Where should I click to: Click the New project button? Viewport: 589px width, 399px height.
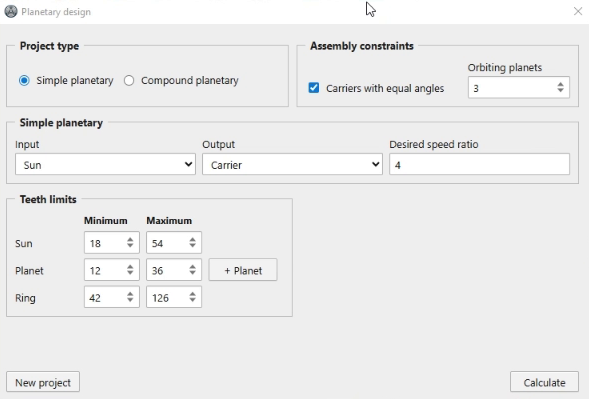43,382
